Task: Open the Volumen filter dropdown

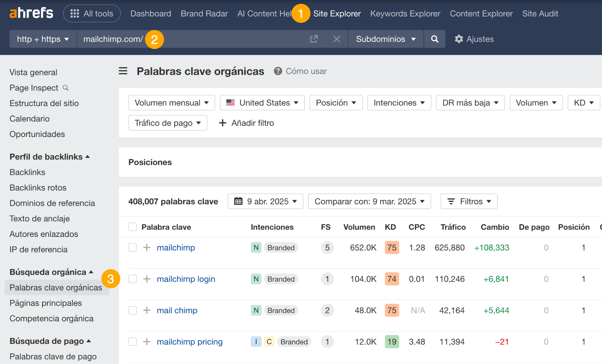Action: point(536,103)
